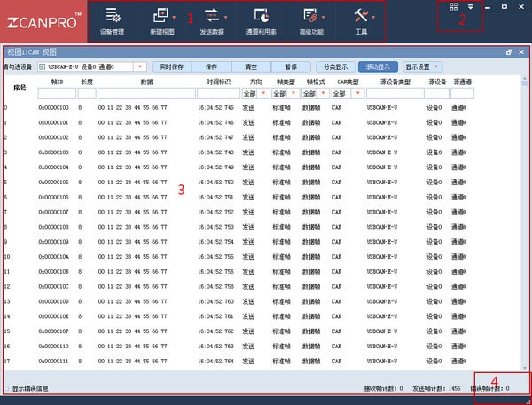Open the 发送数据 send data tool

213,19
